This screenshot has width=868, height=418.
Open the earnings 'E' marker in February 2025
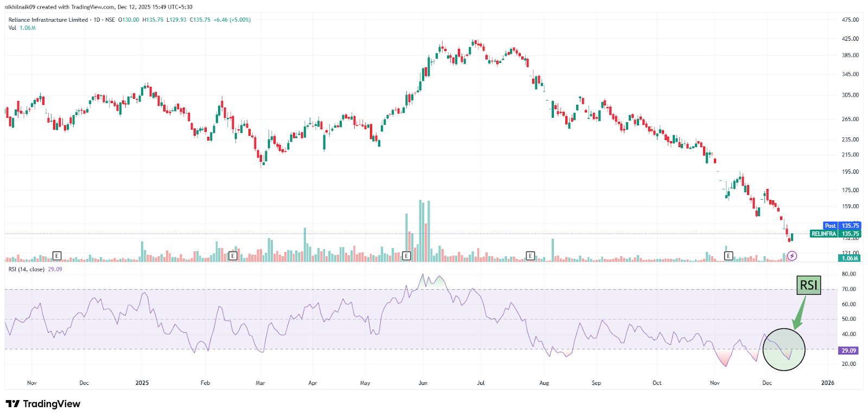pyautogui.click(x=233, y=256)
